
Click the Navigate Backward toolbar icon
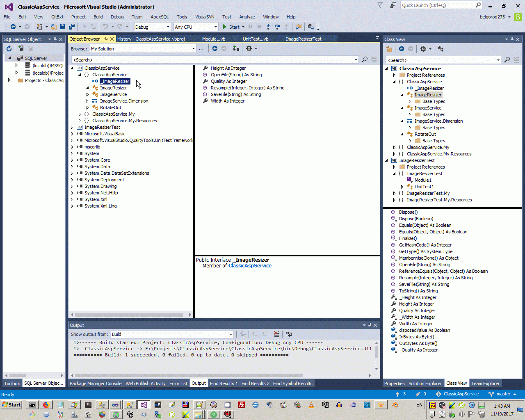[x=13, y=27]
